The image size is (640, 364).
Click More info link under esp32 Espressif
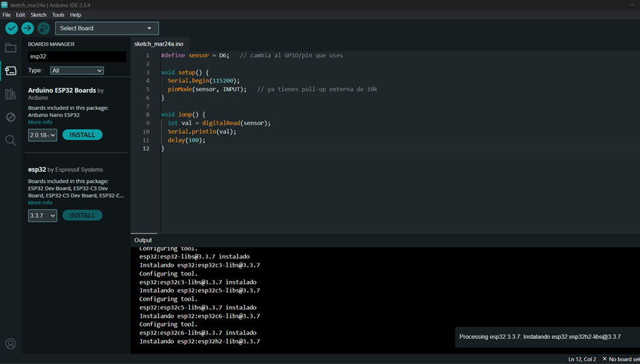(40, 203)
